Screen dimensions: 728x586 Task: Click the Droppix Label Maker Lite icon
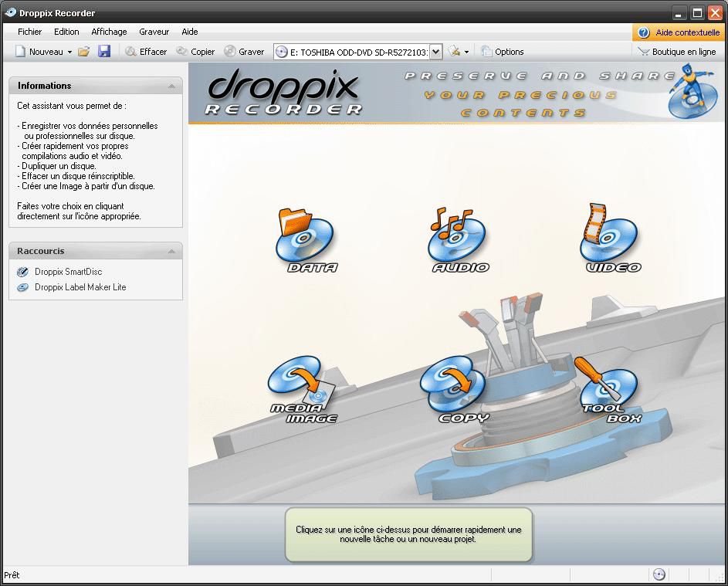pos(22,287)
